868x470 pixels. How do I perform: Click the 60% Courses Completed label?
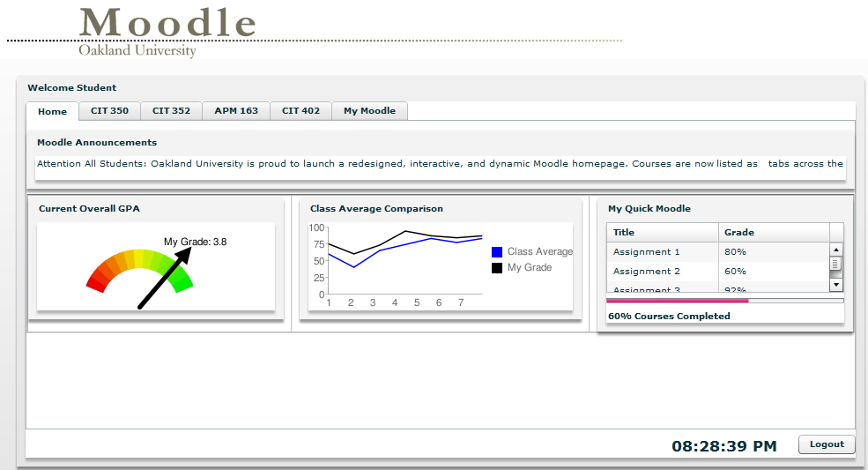coord(669,316)
